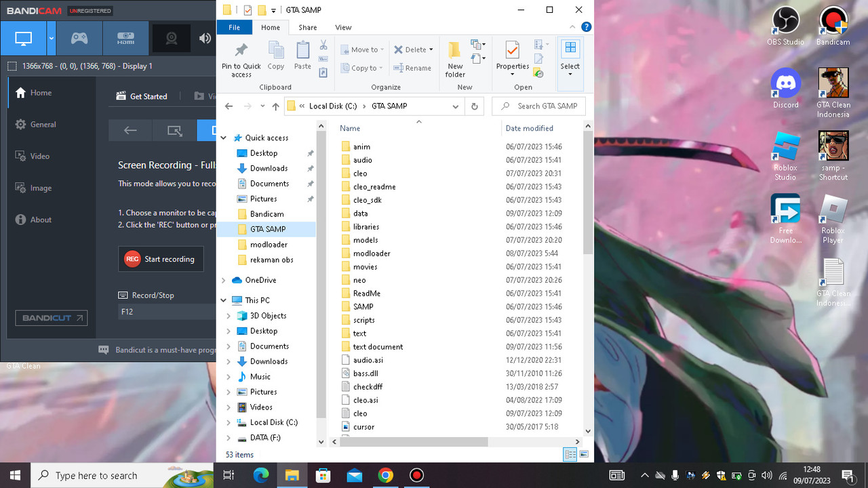Open the Easy access dropdown
Image resolution: width=868 pixels, height=488 pixels.
(x=478, y=60)
